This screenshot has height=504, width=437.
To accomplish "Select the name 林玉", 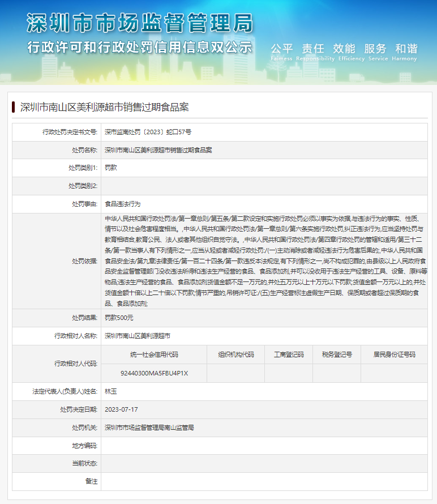I will 110,391.
